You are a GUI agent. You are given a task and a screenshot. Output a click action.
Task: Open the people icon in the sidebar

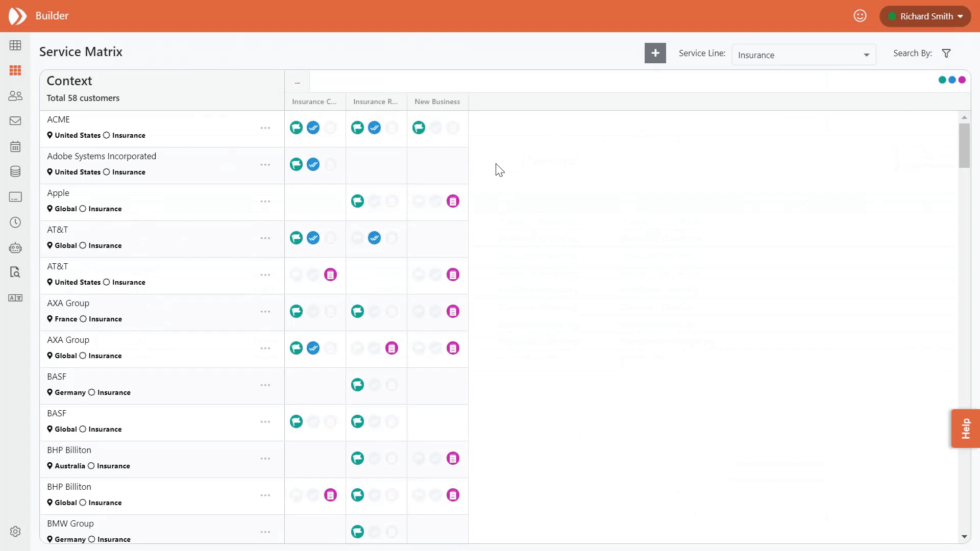15,96
